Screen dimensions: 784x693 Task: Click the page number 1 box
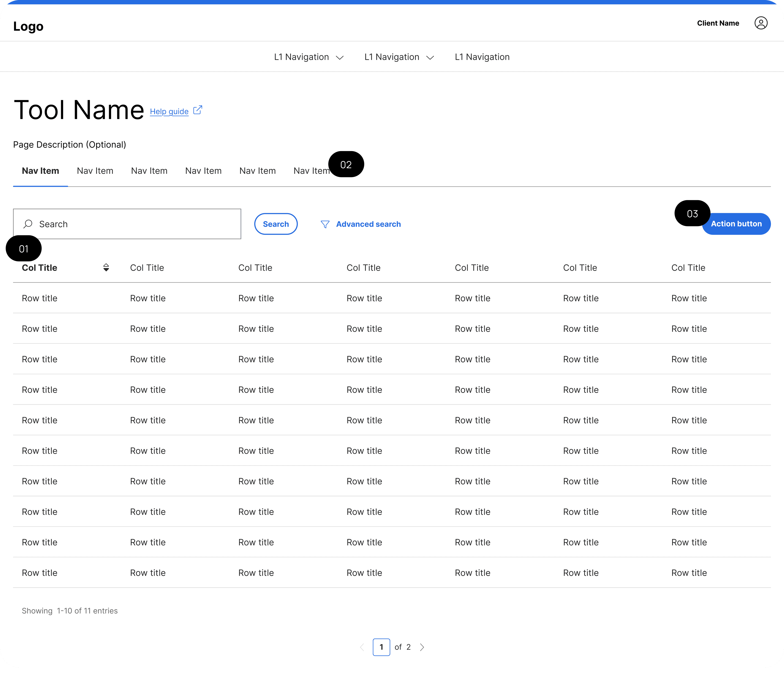point(381,647)
